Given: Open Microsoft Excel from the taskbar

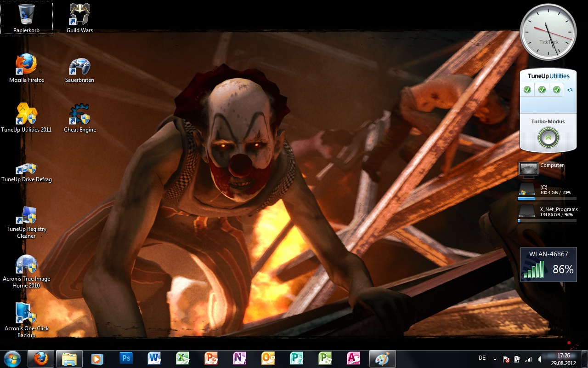Looking at the screenshot, I should coord(183,359).
